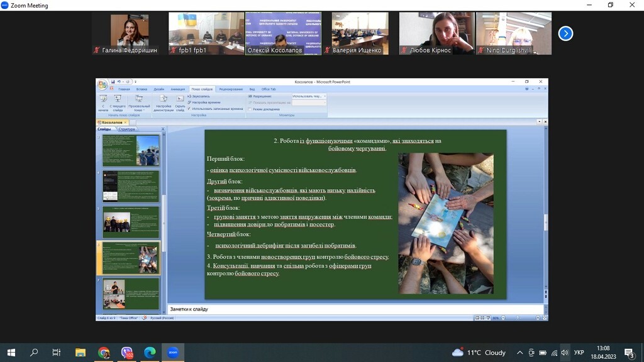Click 'Настройка времени' rehearse timings button

tap(204, 102)
